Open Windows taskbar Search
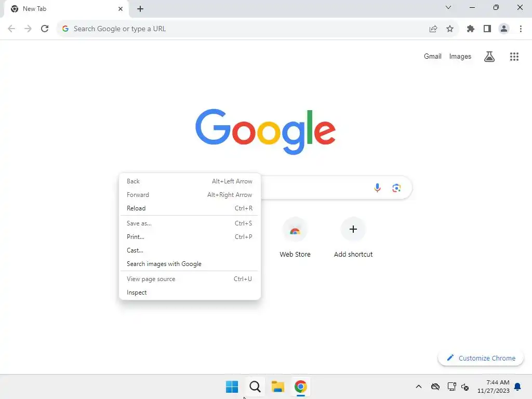This screenshot has height=399, width=532. pyautogui.click(x=255, y=387)
